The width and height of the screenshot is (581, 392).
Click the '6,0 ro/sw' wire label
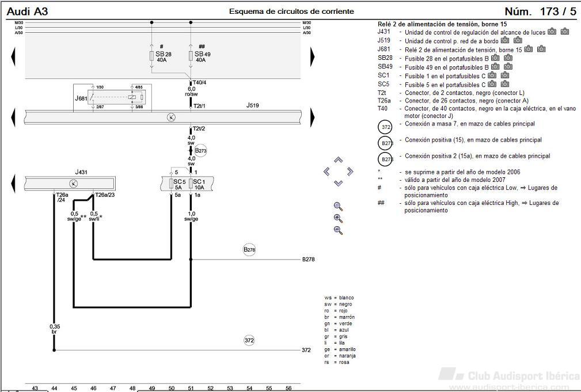[191, 92]
